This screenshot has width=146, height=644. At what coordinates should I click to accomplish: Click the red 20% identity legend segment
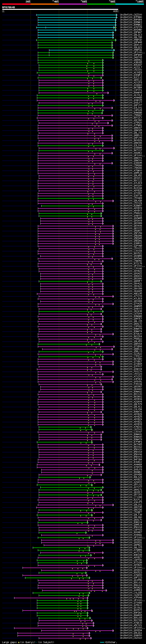click(x=16, y=4)
